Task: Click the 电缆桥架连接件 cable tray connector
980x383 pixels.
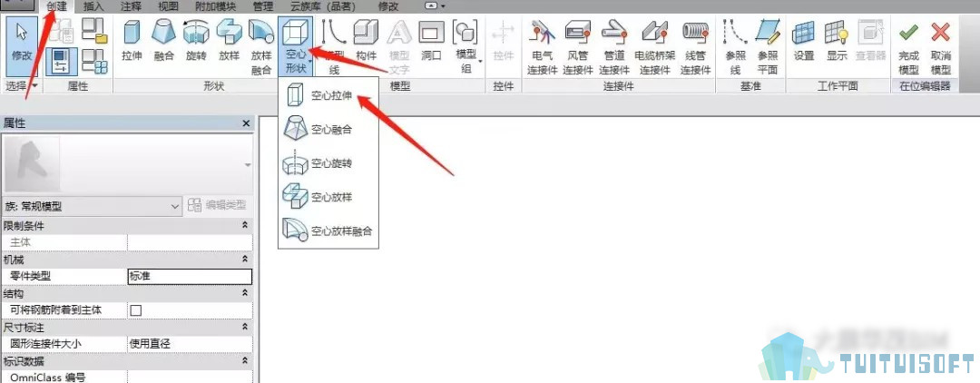Action: (655, 46)
